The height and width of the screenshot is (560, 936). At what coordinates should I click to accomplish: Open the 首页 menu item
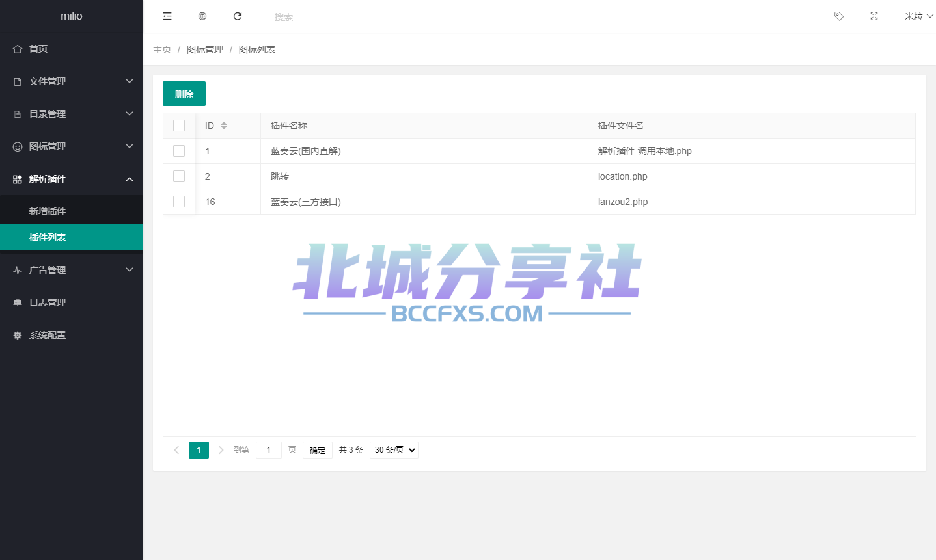pyautogui.click(x=72, y=49)
